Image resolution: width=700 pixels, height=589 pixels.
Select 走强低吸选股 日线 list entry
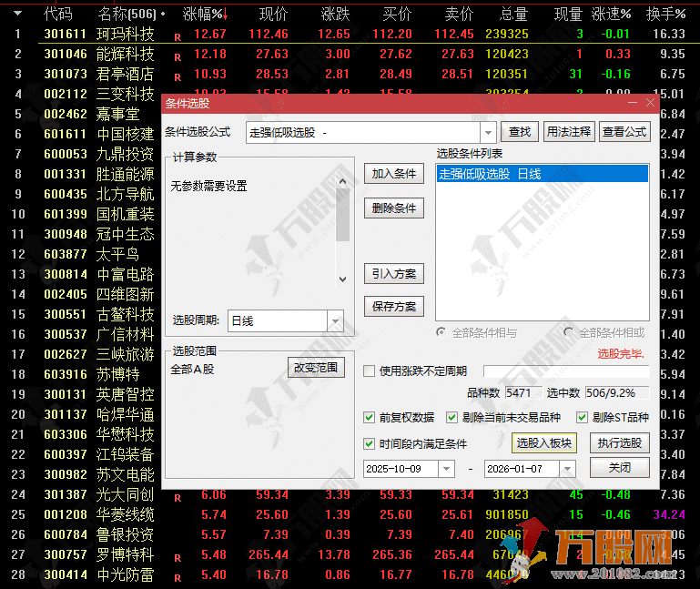pos(542,174)
